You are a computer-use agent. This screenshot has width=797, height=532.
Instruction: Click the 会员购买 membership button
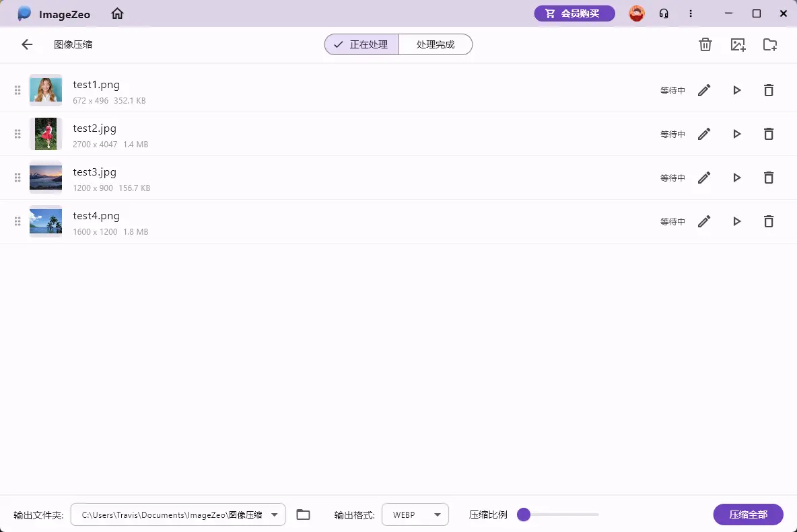tap(574, 13)
